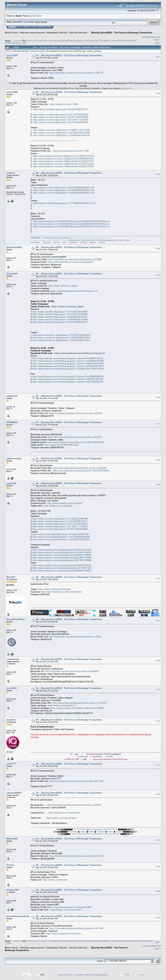View profile icon under BRONICKA

8,442
